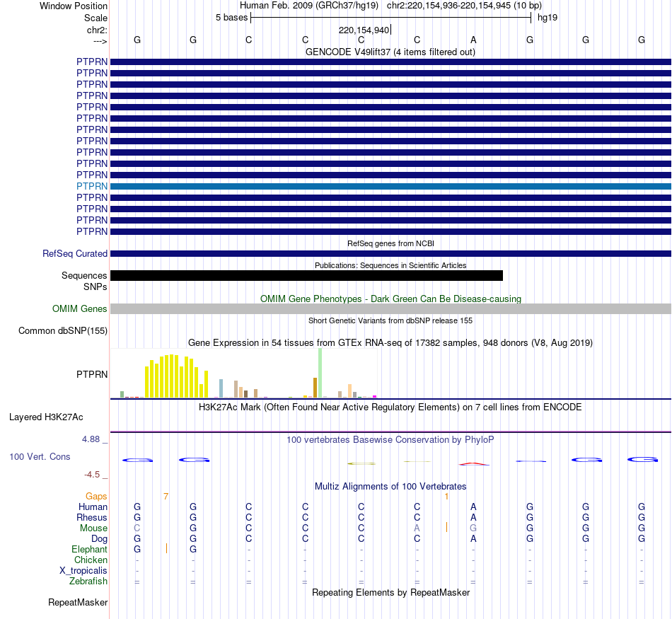Image resolution: width=672 pixels, height=619 pixels.
Task: Click the orange gap count 7
Action: point(166,497)
